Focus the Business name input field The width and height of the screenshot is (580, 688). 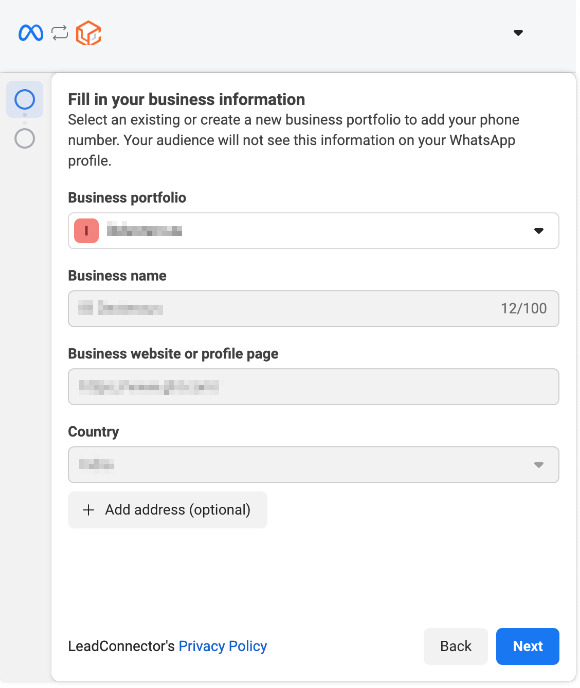coord(313,308)
